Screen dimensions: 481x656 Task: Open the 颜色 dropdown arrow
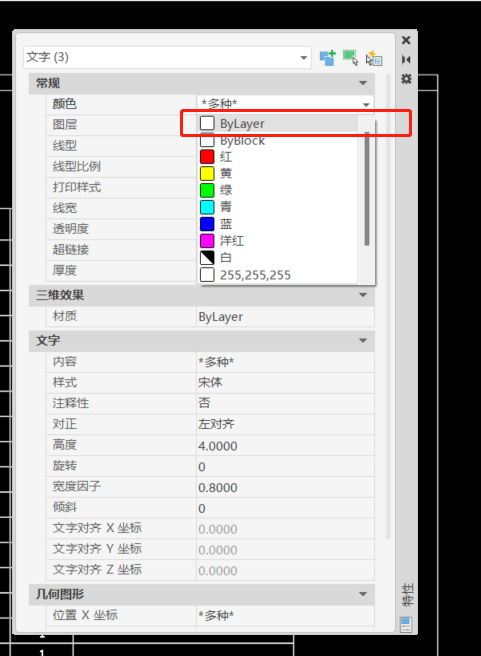pyautogui.click(x=366, y=104)
